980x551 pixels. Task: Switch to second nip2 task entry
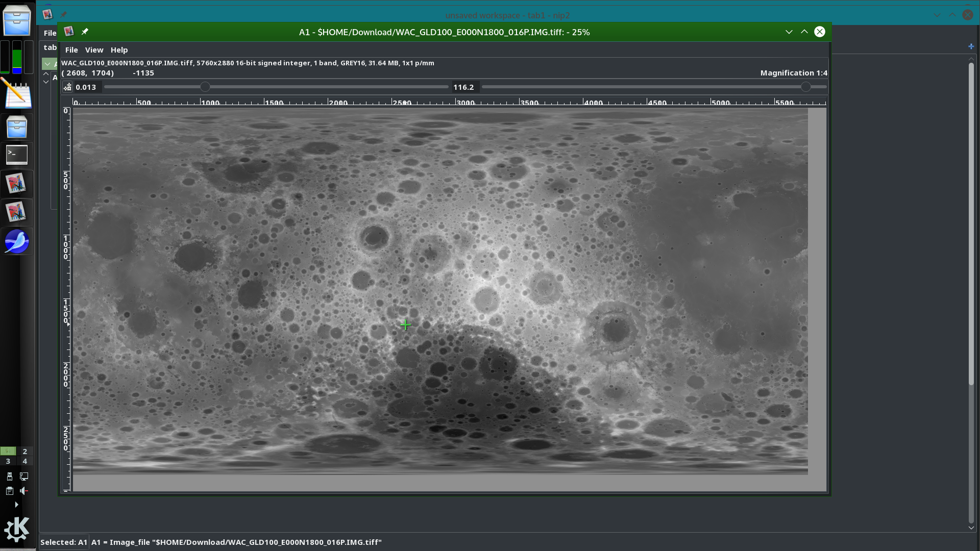(x=17, y=212)
